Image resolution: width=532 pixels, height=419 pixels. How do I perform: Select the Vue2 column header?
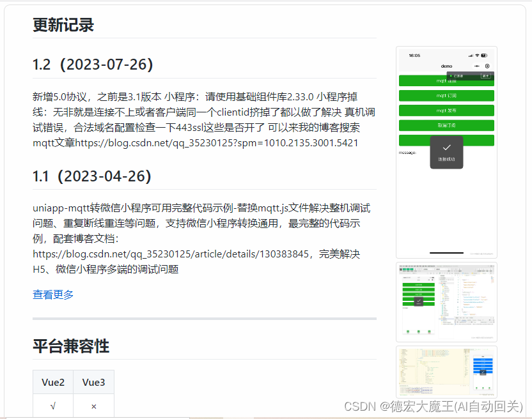pyautogui.click(x=52, y=382)
